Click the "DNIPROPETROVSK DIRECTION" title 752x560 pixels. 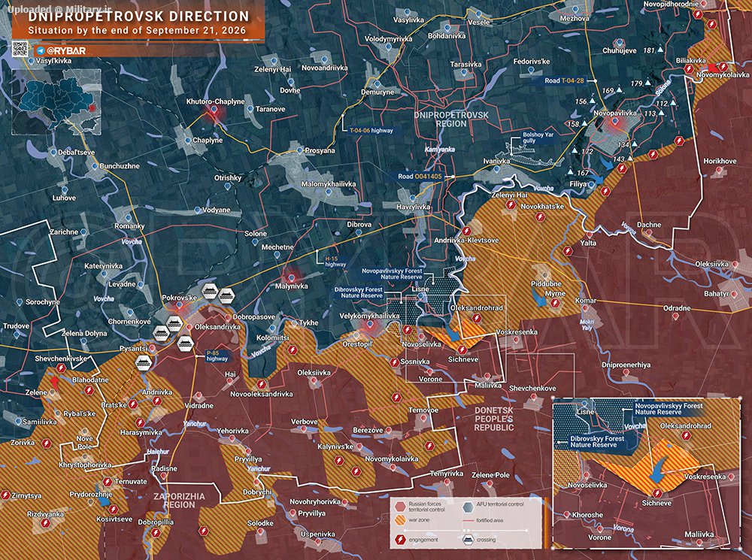pyautogui.click(x=139, y=17)
